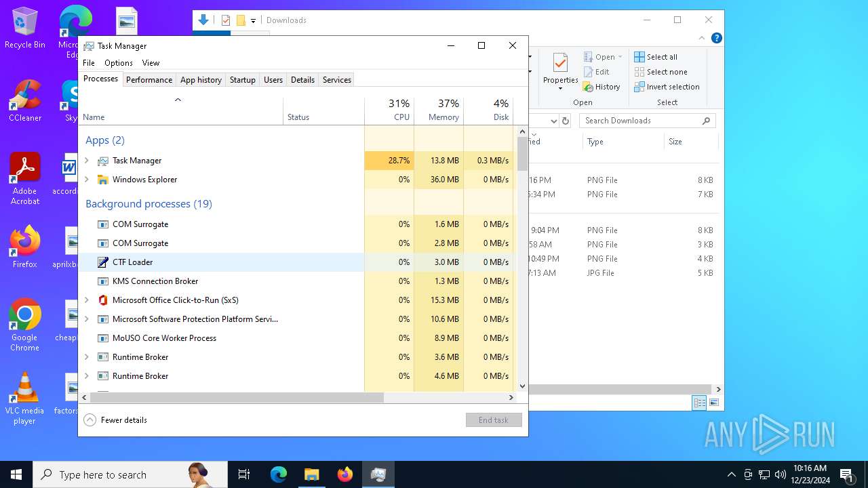Expand Microsoft Office Click-to-Run (SxS) row
This screenshot has height=488, width=868.
tap(87, 300)
